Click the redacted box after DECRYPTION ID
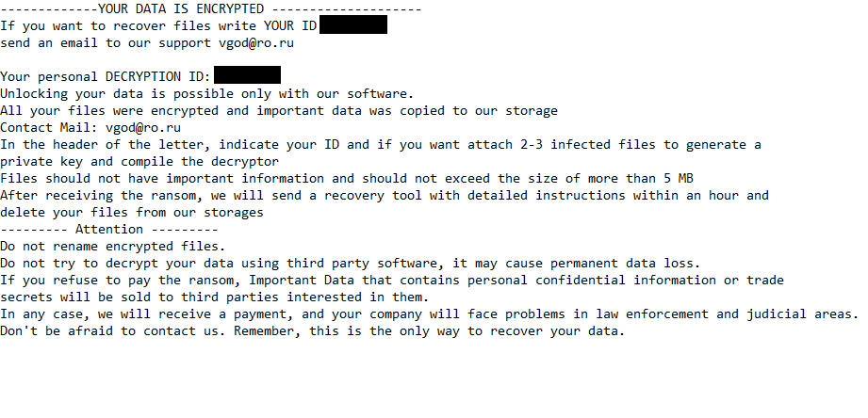 [x=247, y=75]
